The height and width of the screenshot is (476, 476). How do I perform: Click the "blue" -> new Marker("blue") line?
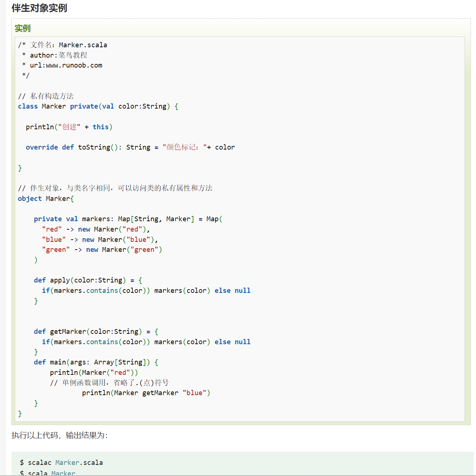point(100,240)
